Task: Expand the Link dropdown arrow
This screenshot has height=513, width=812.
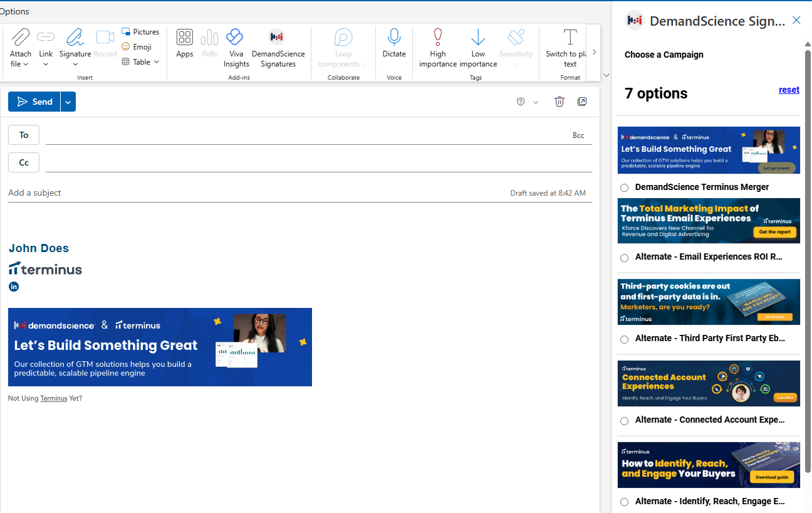Action: [46, 65]
